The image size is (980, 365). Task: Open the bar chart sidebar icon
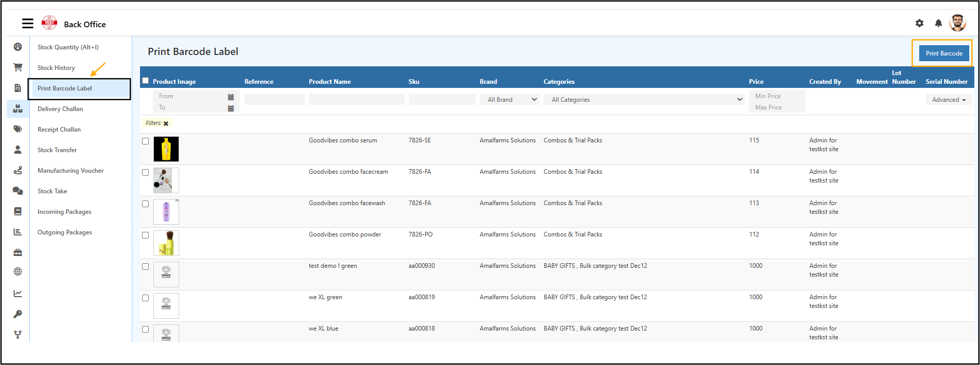click(18, 232)
